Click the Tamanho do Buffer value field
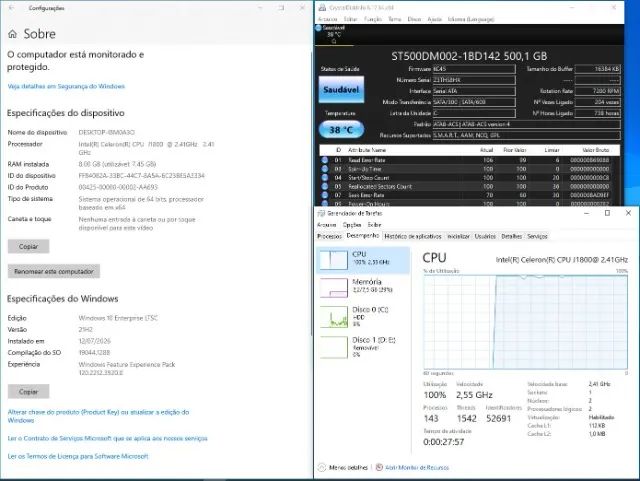Screen dimensions: 640x481 coord(598,69)
